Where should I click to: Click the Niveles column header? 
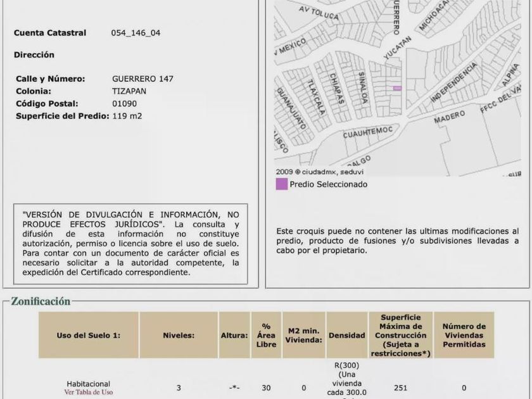click(x=179, y=335)
